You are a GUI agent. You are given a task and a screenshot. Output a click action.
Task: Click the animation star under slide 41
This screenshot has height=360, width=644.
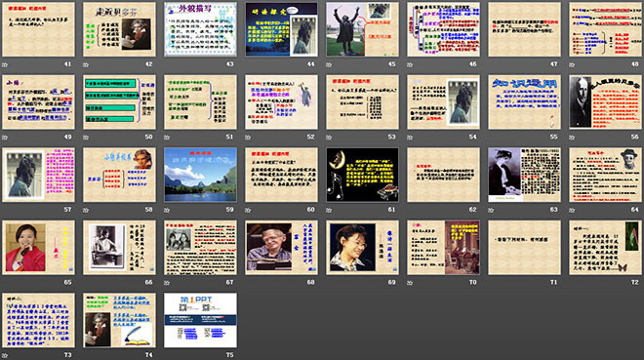click(x=5, y=64)
